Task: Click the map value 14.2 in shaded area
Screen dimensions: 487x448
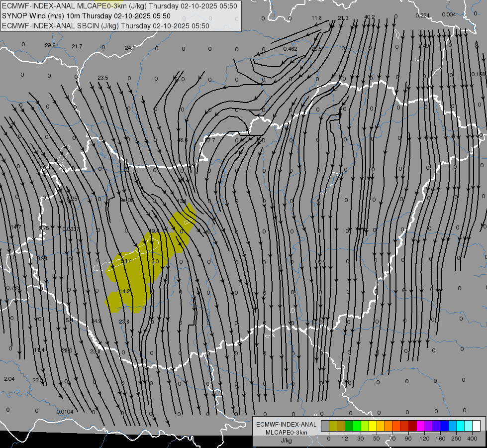Action: point(124,291)
